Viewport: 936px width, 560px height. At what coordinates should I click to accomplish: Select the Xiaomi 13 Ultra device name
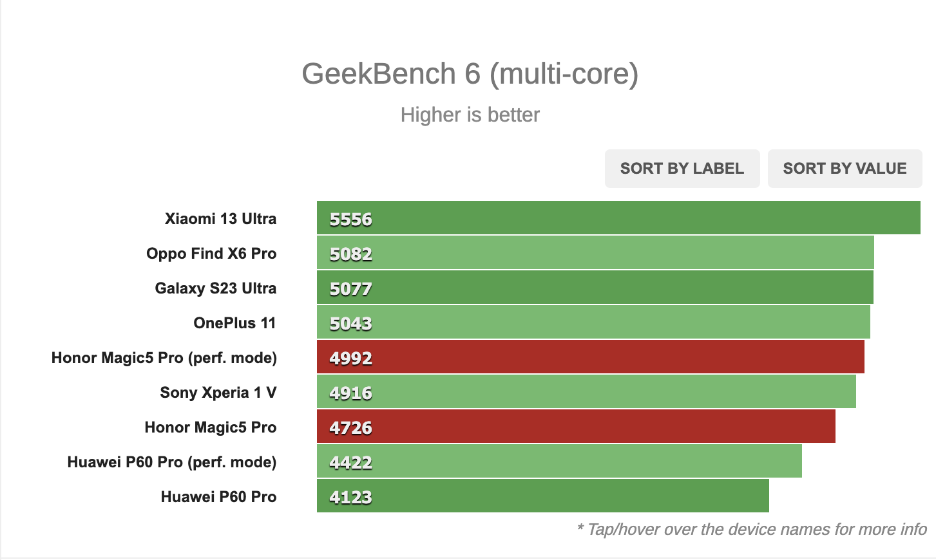[220, 219]
